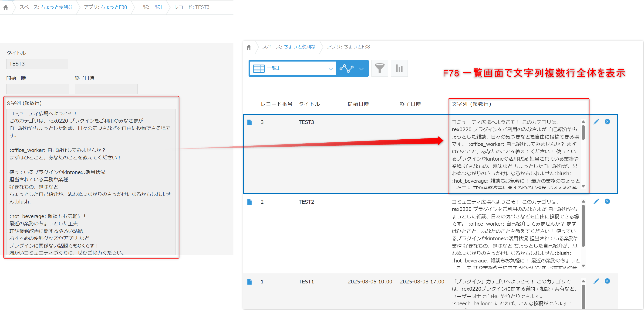The height and width of the screenshot is (310, 644).
Task: Expand the 一覧1 view selector dropdown
Action: (330, 69)
